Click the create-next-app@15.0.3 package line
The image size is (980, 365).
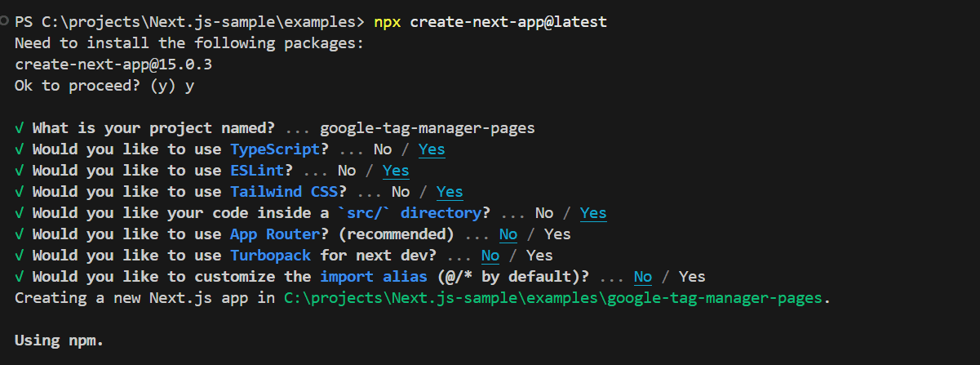[96, 65]
